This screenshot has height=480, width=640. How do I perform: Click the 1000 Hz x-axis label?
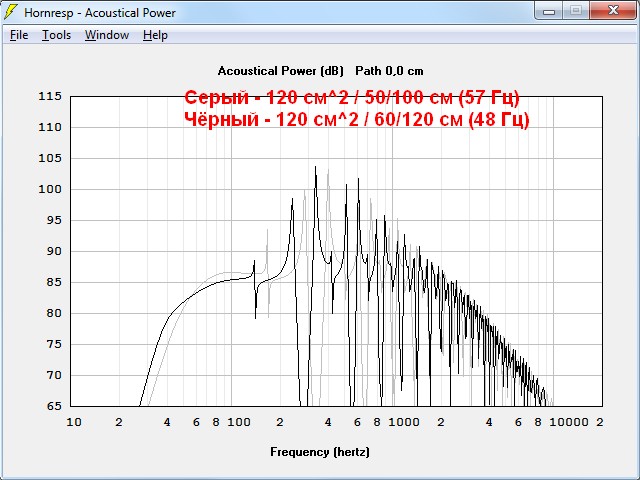(x=404, y=422)
